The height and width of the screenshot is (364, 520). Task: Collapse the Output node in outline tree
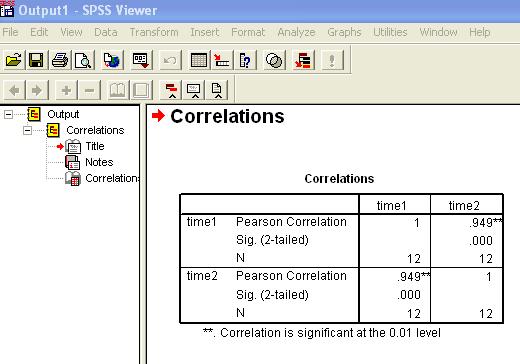[x=8, y=115]
